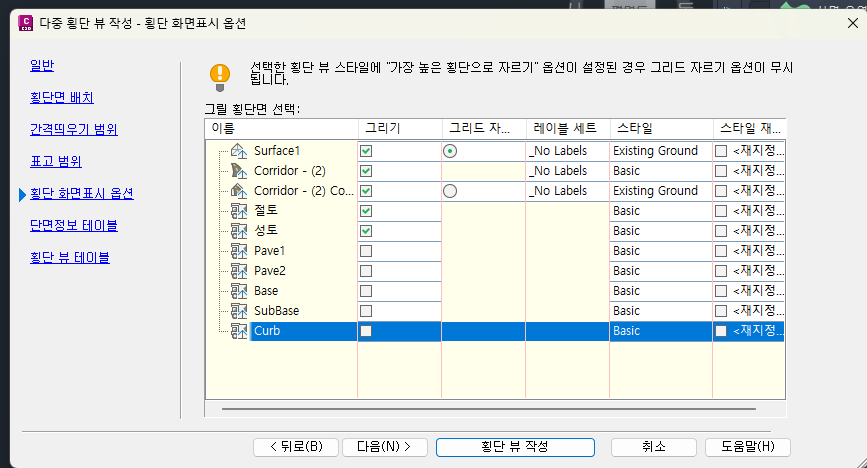The image size is (867, 468).
Task: Enable the draw checkbox for Pave2
Action: click(x=366, y=271)
